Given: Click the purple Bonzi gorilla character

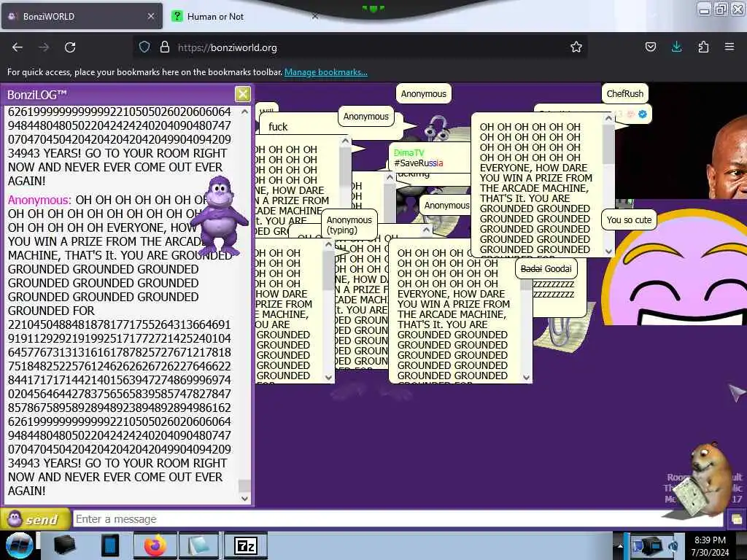Looking at the screenshot, I should [x=220, y=214].
